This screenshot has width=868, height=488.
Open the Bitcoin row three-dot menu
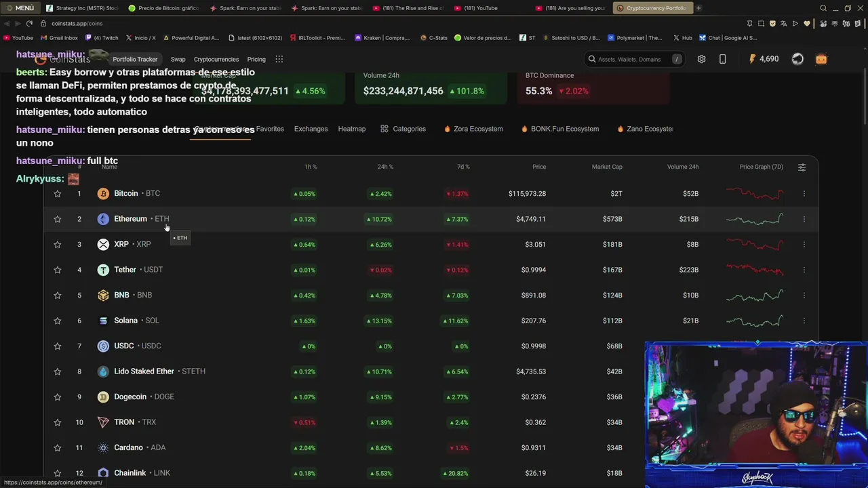[804, 194]
